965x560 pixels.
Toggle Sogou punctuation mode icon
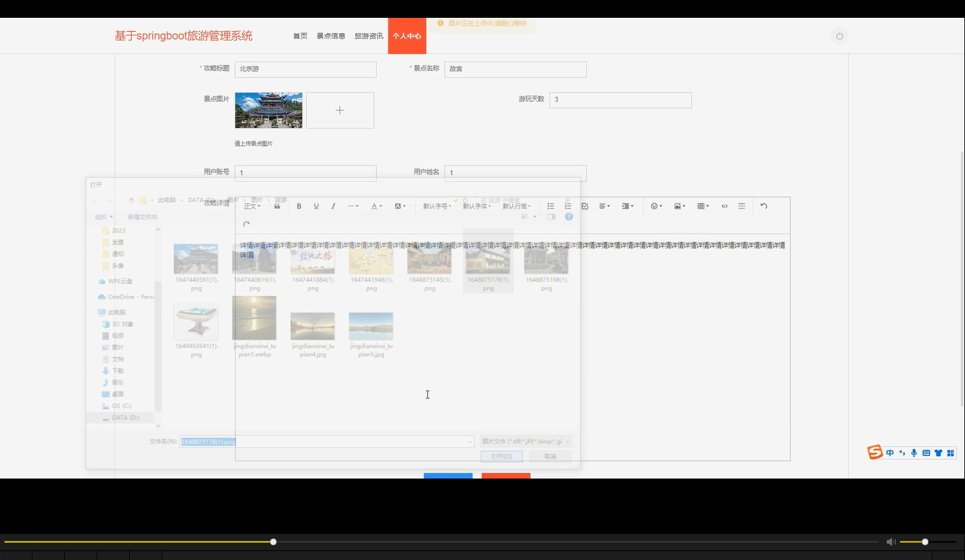902,453
